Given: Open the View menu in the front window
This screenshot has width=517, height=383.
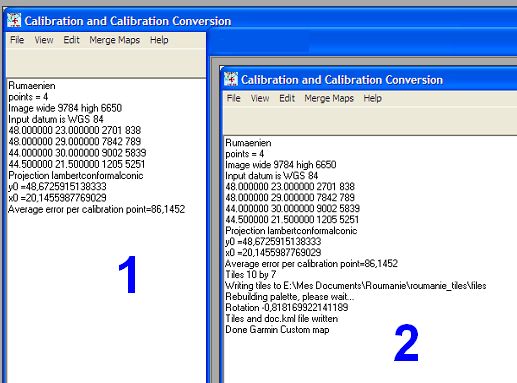Looking at the screenshot, I should (260, 98).
